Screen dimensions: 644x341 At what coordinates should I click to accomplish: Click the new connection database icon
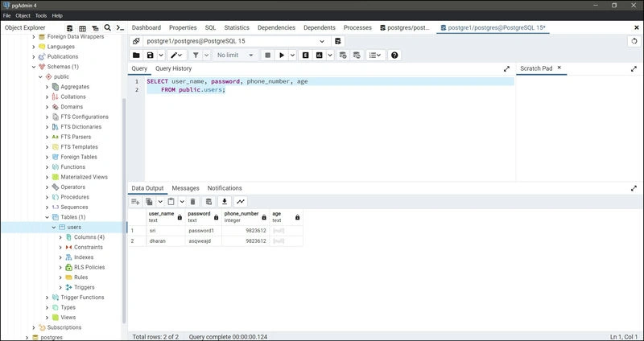click(337, 41)
